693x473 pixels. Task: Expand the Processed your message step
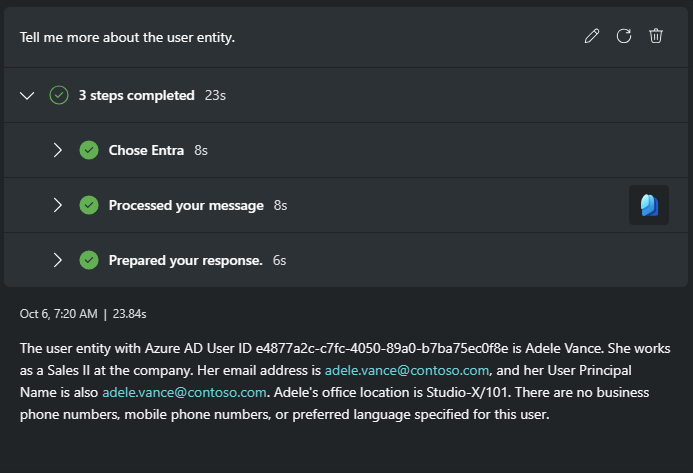[x=58, y=205]
